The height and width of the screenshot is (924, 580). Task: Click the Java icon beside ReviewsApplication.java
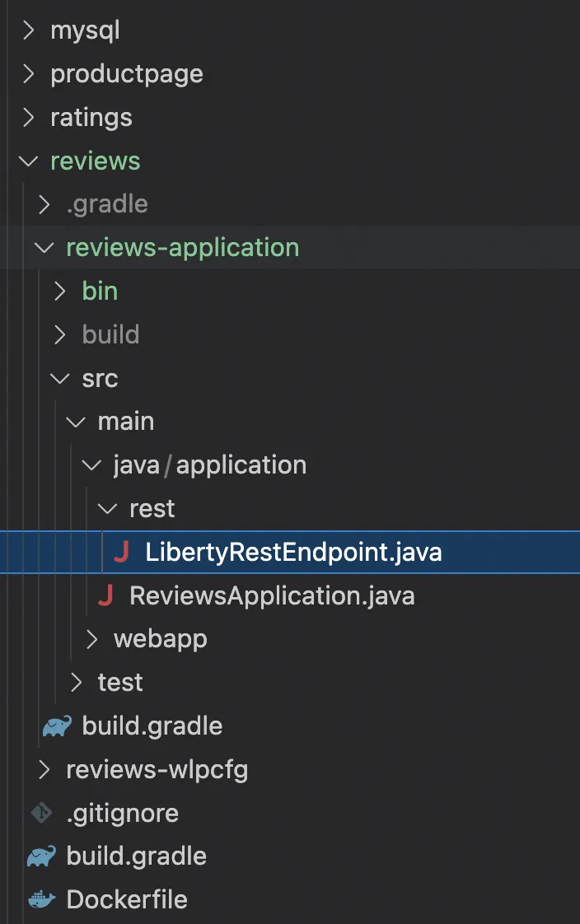point(105,595)
